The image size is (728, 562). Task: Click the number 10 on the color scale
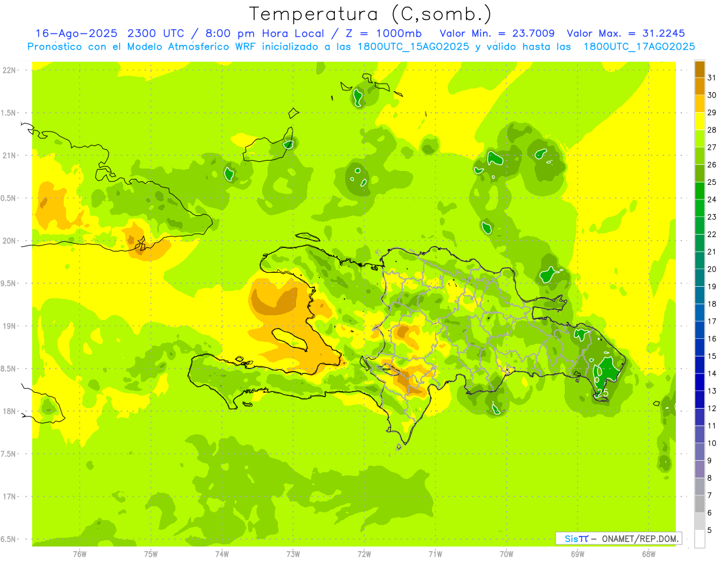(x=712, y=443)
